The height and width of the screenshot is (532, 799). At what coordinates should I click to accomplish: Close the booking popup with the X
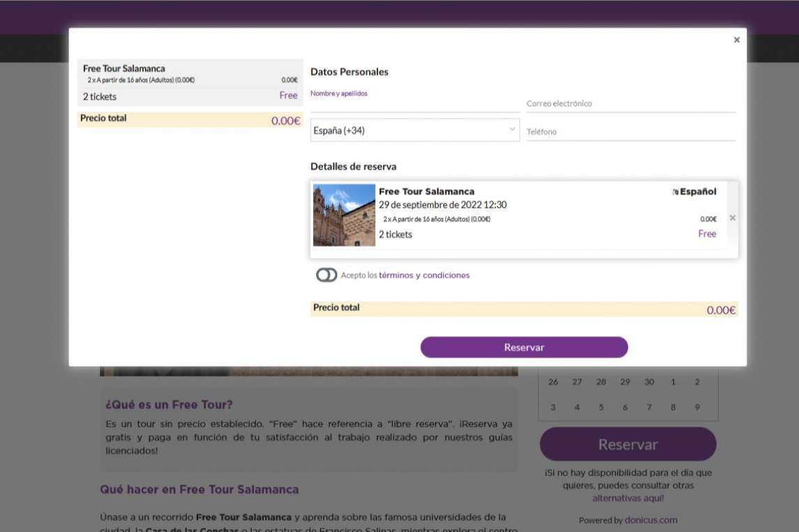(736, 40)
